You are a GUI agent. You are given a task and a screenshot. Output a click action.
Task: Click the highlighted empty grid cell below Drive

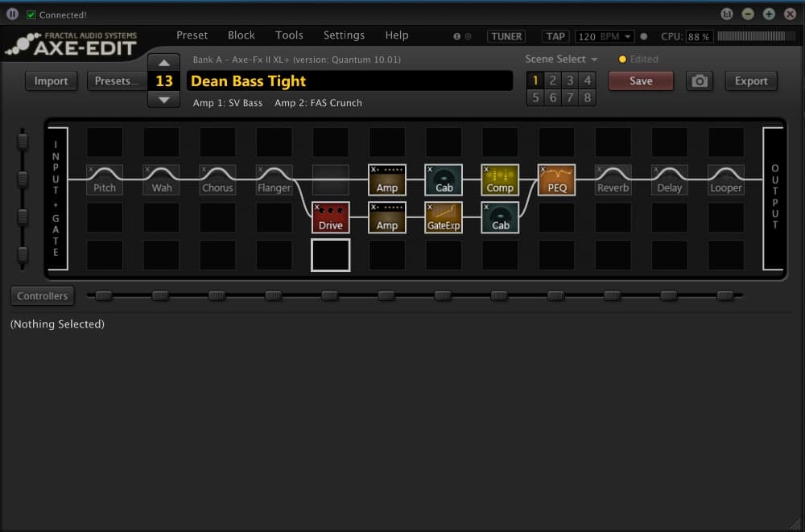[x=331, y=255]
